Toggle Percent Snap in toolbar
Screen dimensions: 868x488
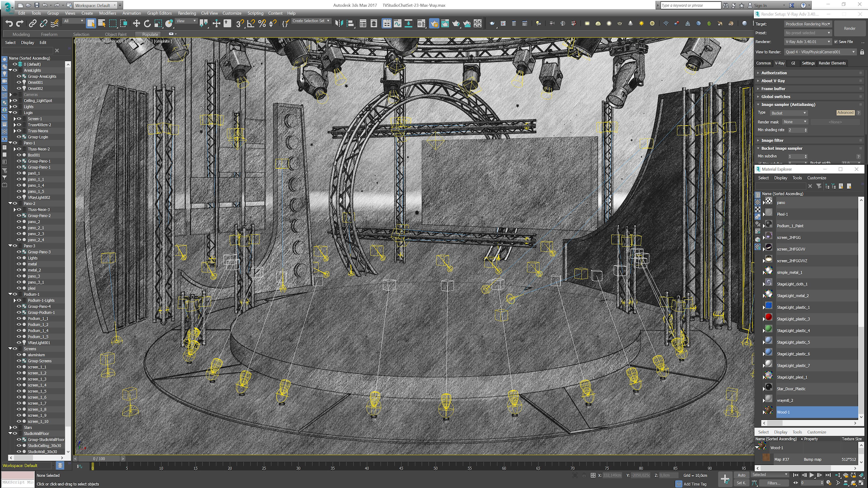pyautogui.click(x=262, y=23)
